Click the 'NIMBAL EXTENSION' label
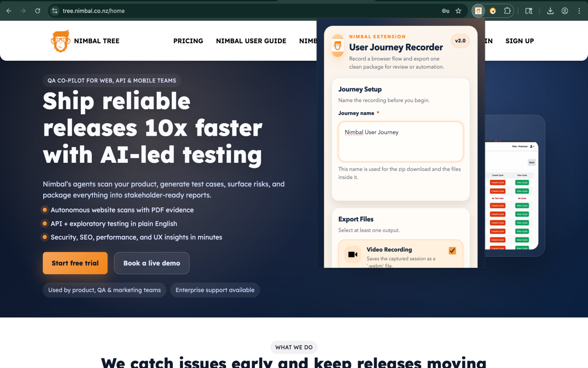The image size is (588, 368). point(378,37)
